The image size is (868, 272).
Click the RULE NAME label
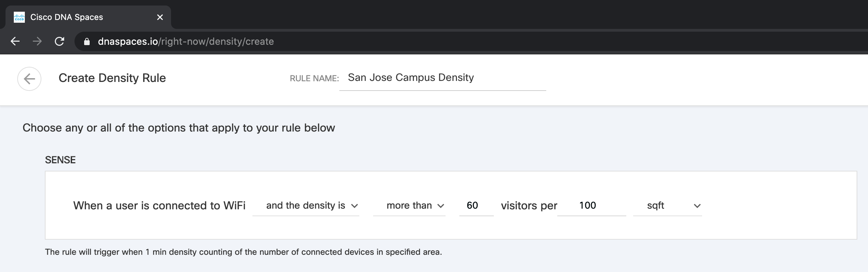[314, 79]
